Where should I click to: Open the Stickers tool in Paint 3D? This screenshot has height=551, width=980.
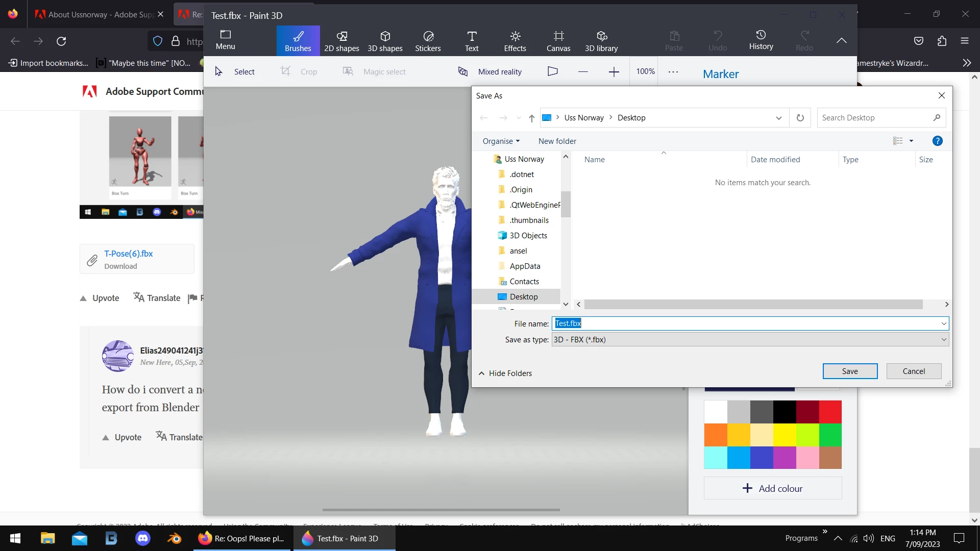[428, 41]
